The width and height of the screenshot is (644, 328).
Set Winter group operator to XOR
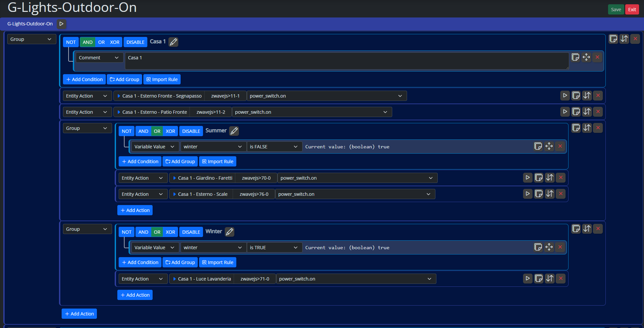pos(170,232)
